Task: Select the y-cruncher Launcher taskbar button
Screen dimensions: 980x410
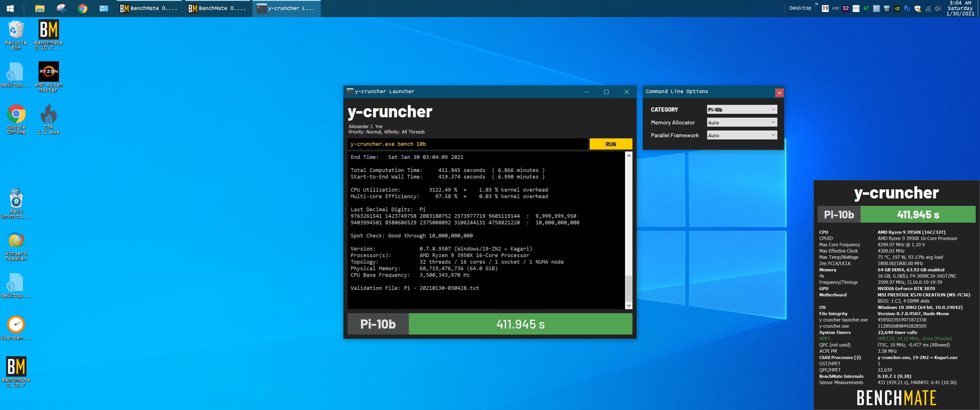Action: 287,8
